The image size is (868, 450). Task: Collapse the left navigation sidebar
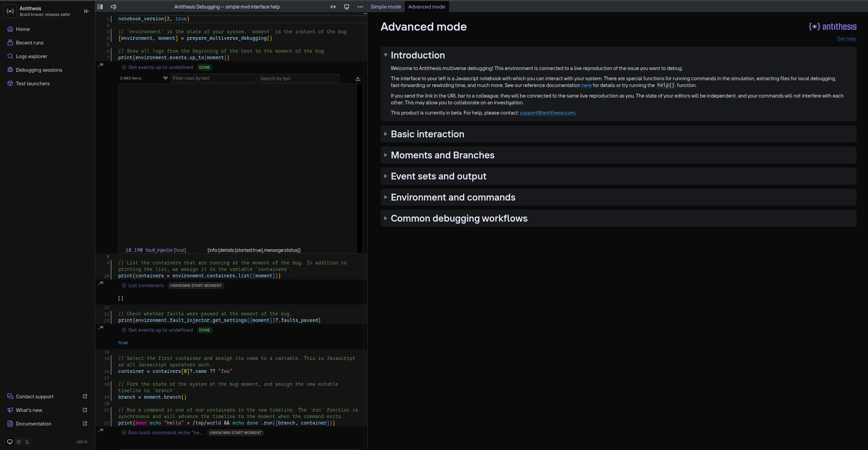[86, 11]
